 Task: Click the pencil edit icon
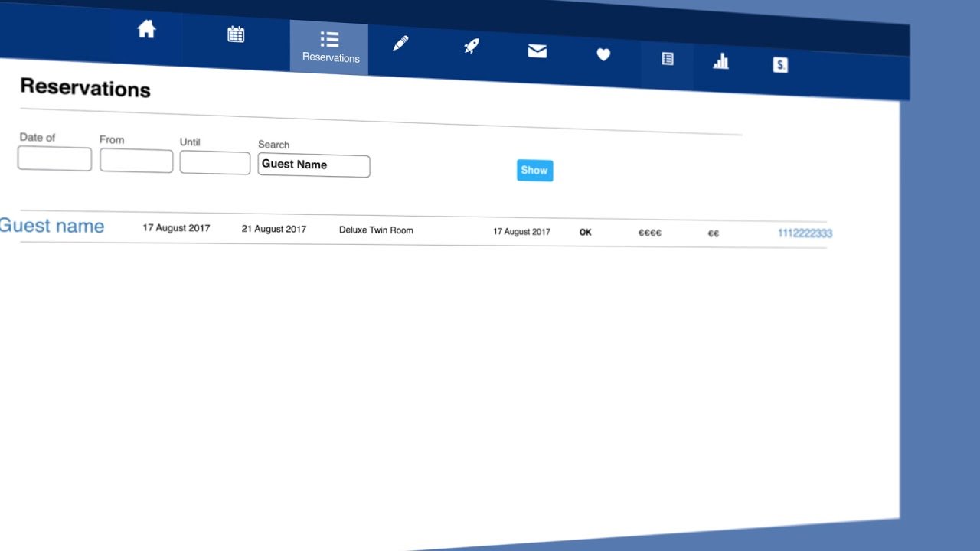[x=400, y=44]
